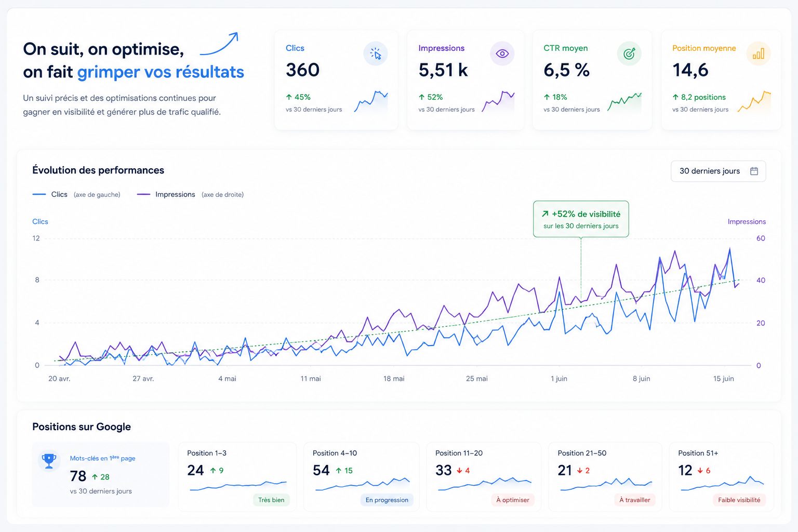
Task: Click the 4 mai axis date label
Action: pos(227,378)
